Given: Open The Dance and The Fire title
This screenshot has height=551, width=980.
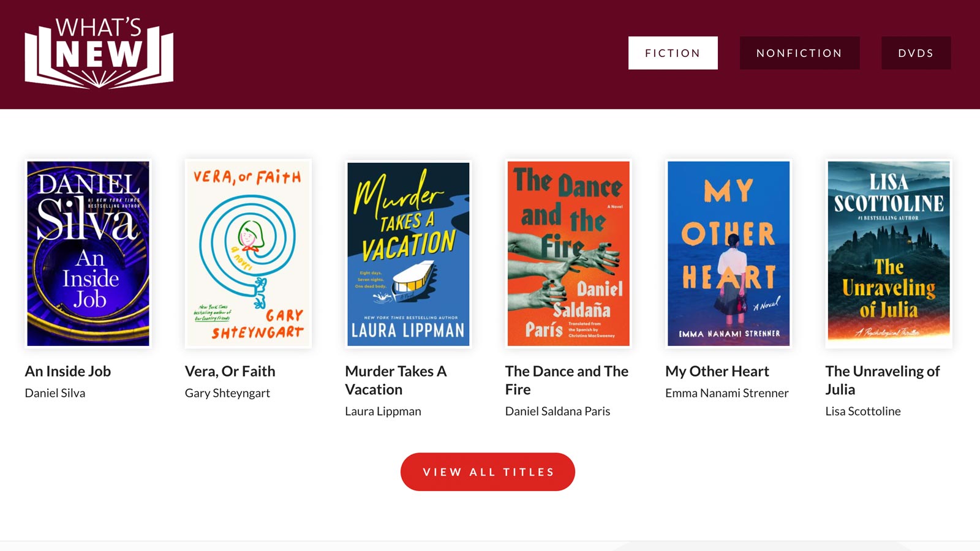Looking at the screenshot, I should click(567, 380).
